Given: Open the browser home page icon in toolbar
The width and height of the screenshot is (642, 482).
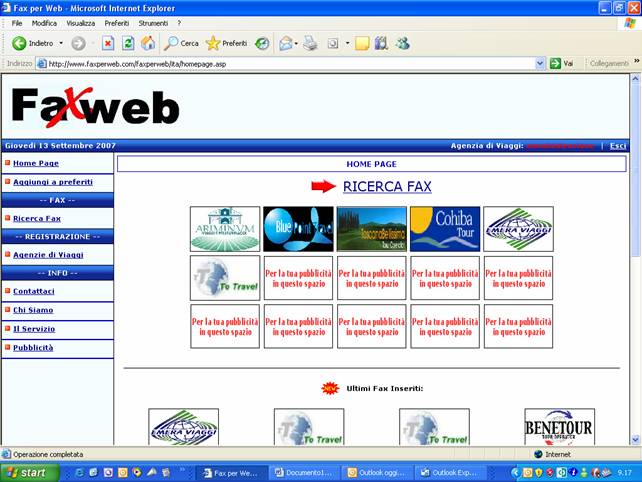Looking at the screenshot, I should point(148,43).
